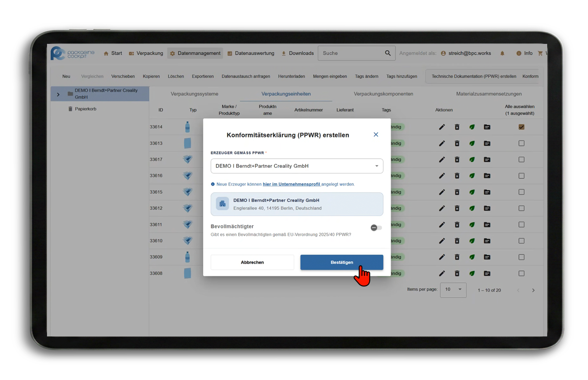Click the Tags hinzufügen action

coord(401,76)
